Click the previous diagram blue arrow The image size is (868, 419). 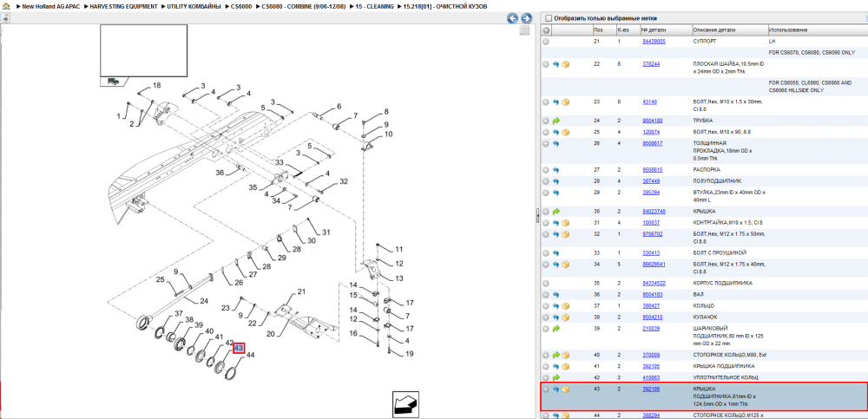coord(513,18)
